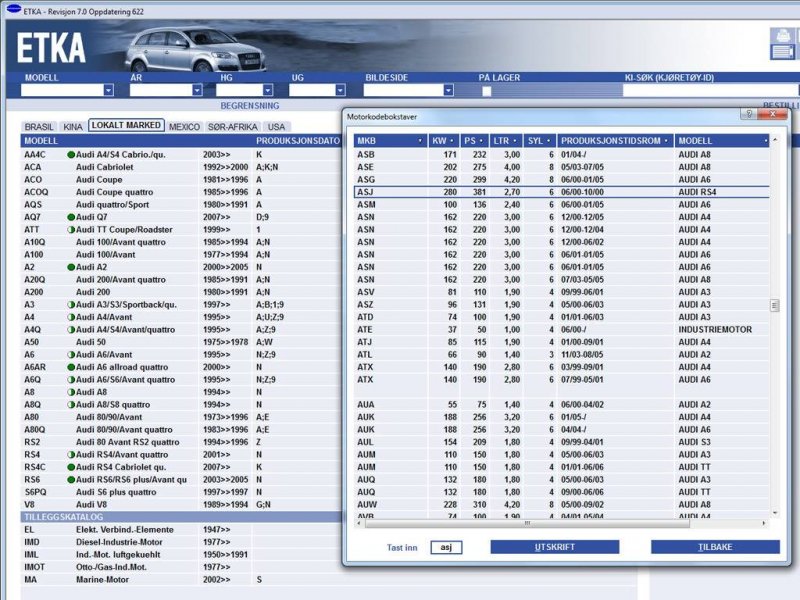This screenshot has width=800, height=600.
Task: Open the MODELL dropdown
Action: [x=109, y=90]
